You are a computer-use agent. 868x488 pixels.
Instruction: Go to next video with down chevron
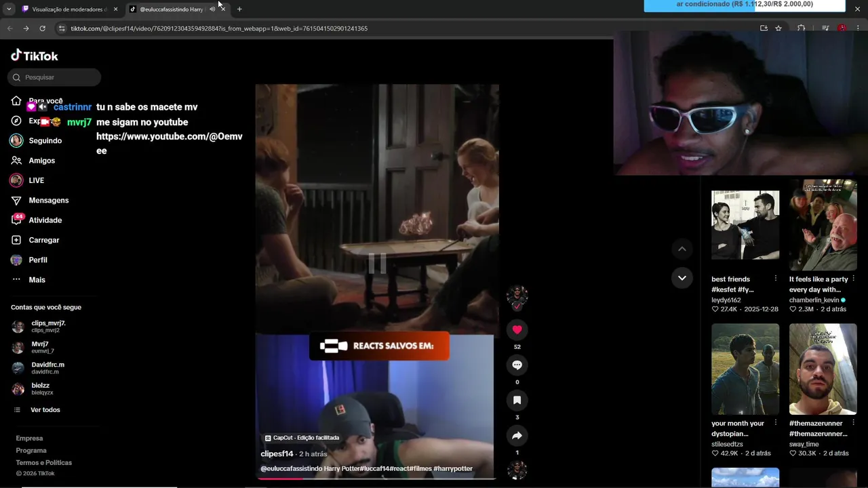pos(682,278)
